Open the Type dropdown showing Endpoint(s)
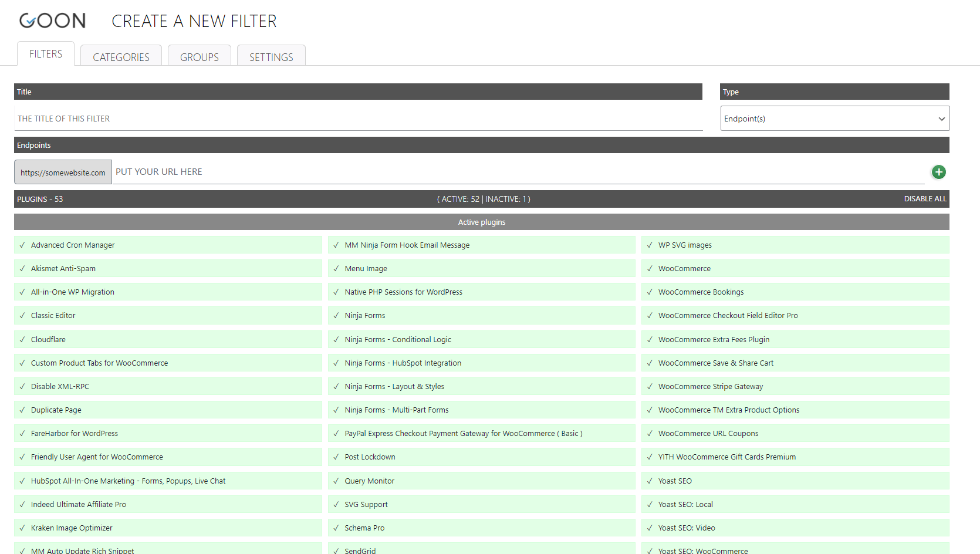 834,119
